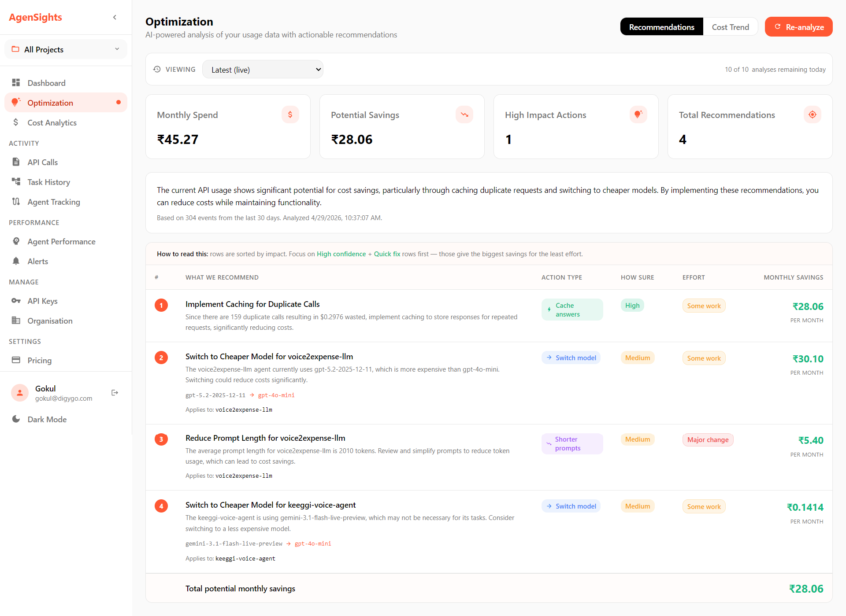Open Agent Tracking from the sidebar

point(54,202)
